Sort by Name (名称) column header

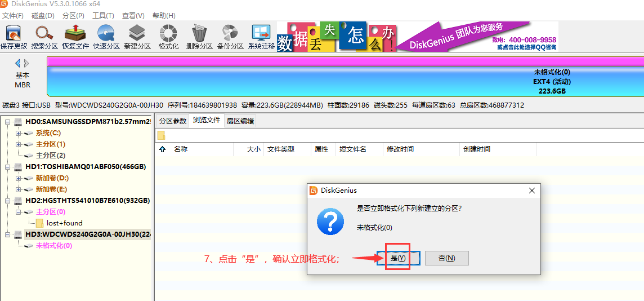(203, 149)
